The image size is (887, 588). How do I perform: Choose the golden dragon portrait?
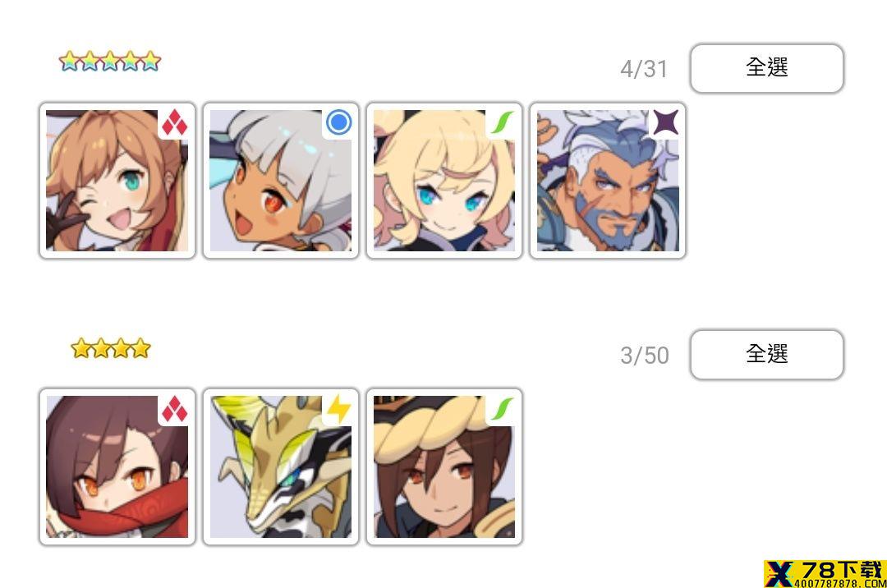pyautogui.click(x=281, y=466)
